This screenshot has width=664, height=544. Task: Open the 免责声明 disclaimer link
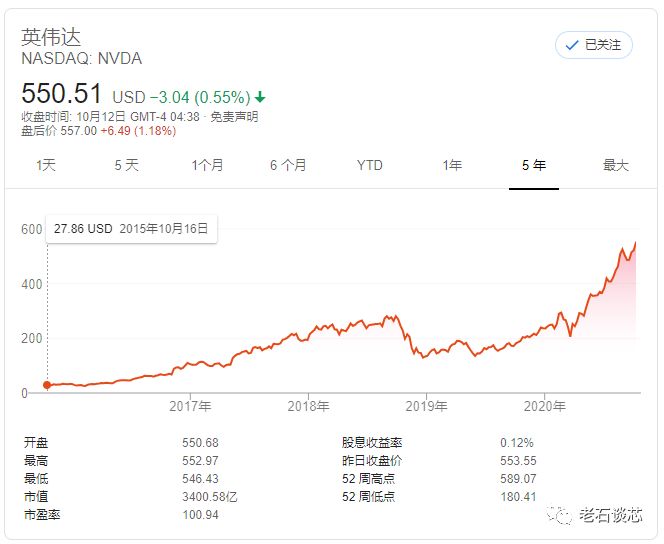(234, 117)
